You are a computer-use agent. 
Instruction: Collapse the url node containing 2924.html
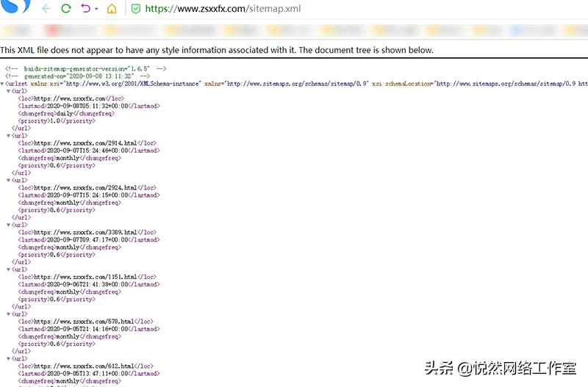(9, 181)
